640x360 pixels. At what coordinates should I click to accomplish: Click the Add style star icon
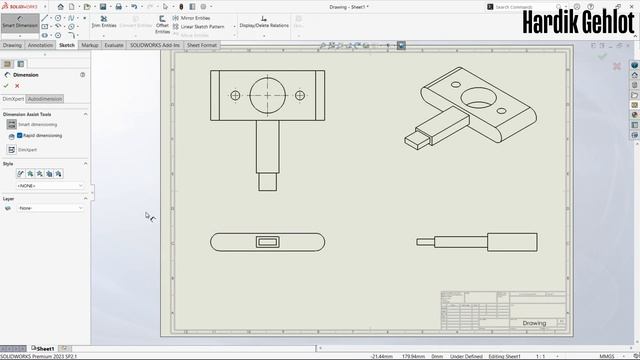tap(30, 174)
